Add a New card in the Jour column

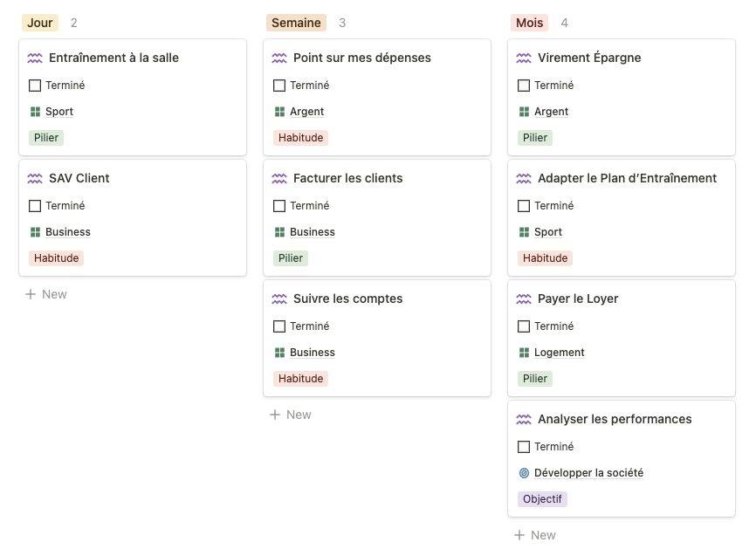pyautogui.click(x=46, y=294)
